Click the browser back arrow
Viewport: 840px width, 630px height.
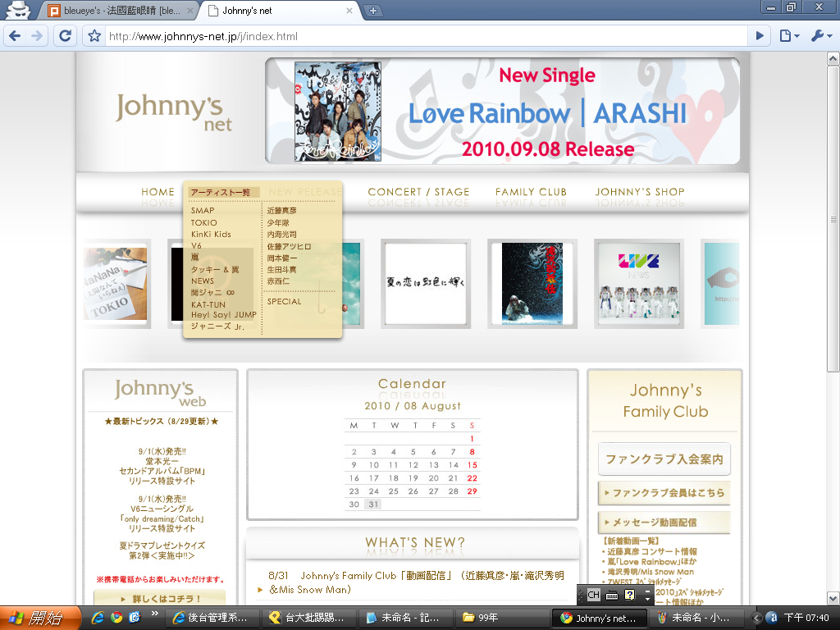pyautogui.click(x=15, y=36)
